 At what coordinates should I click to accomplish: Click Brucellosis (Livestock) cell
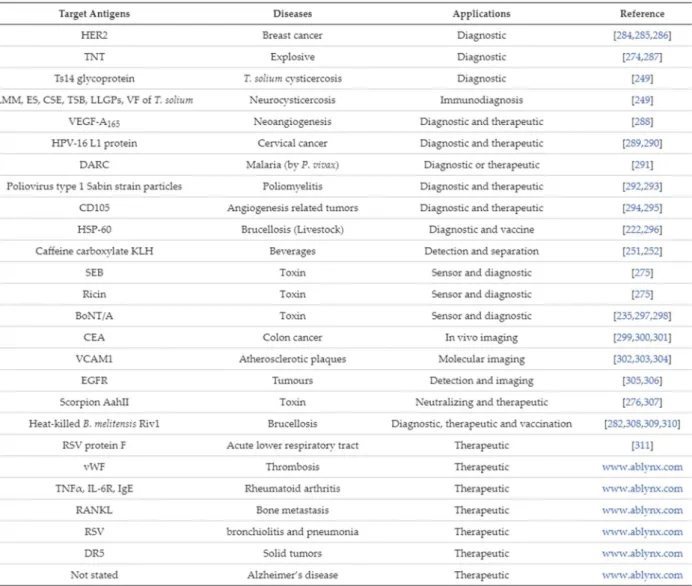click(293, 230)
